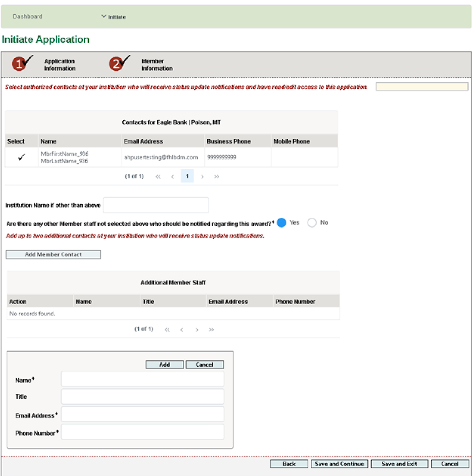The width and height of the screenshot is (472, 476).
Task: Toggle the checkmark for MbrFirstName_936 contact
Action: point(21,157)
